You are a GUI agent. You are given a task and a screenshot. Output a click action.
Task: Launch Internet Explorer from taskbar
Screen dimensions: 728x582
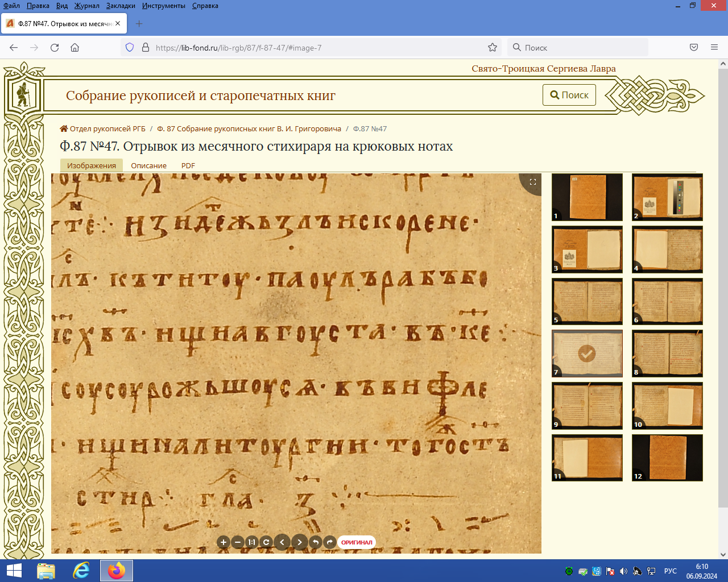pos(81,571)
